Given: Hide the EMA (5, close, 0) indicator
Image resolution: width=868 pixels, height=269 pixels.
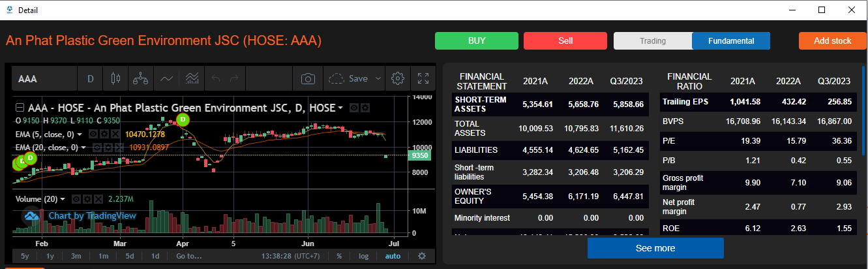Looking at the screenshot, I should 93,134.
